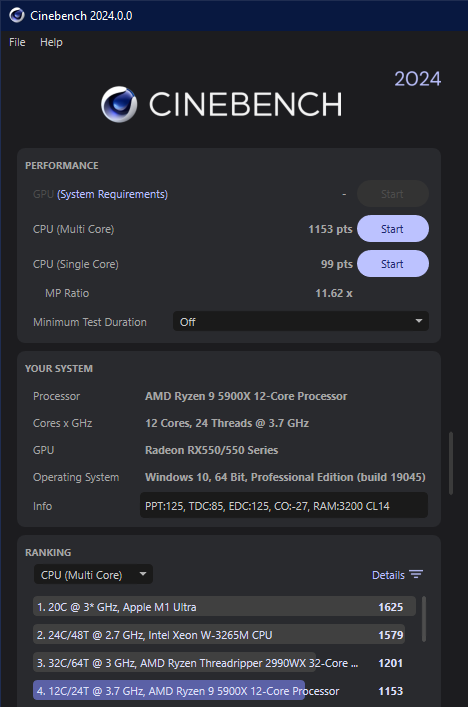Click the Cinebench sphere logo
The image size is (468, 707).
(119, 104)
